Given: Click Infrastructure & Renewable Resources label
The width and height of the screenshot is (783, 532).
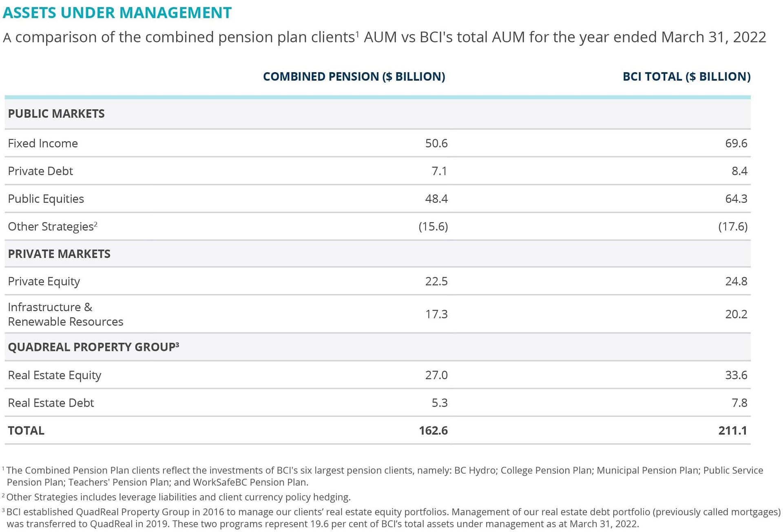Looking at the screenshot, I should (x=65, y=314).
